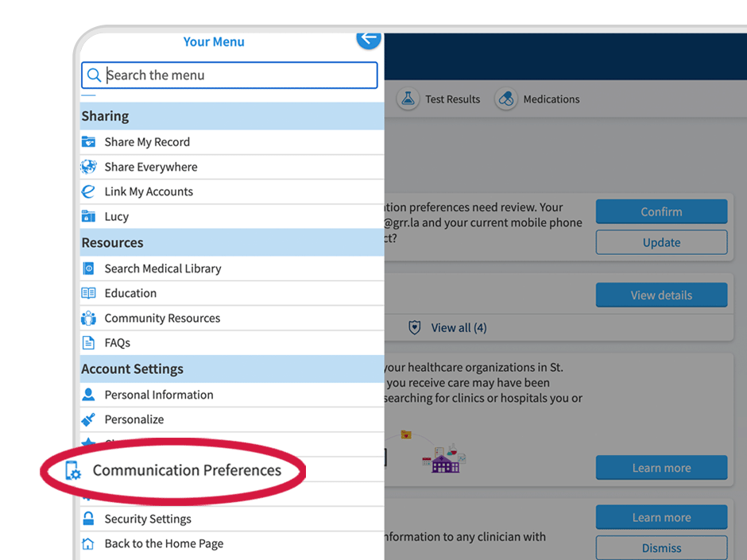Open Communication Preferences menu item
The height and width of the screenshot is (560, 747).
pos(186,470)
